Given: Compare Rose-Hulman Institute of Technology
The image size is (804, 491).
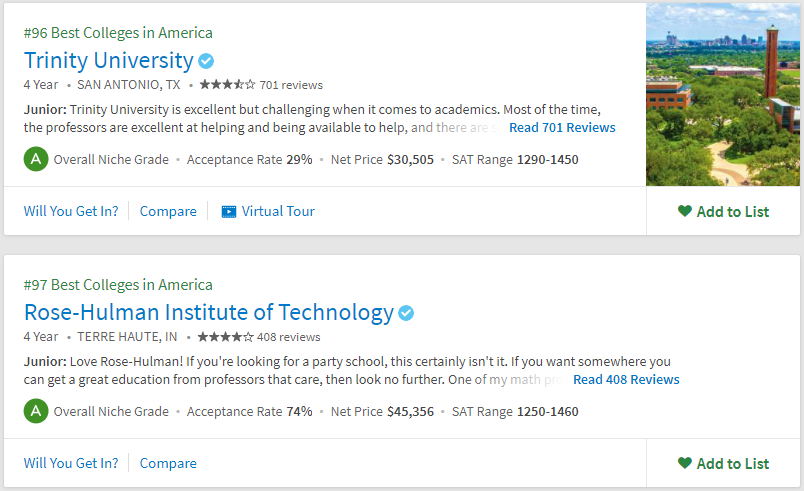Looking at the screenshot, I should tap(168, 463).
